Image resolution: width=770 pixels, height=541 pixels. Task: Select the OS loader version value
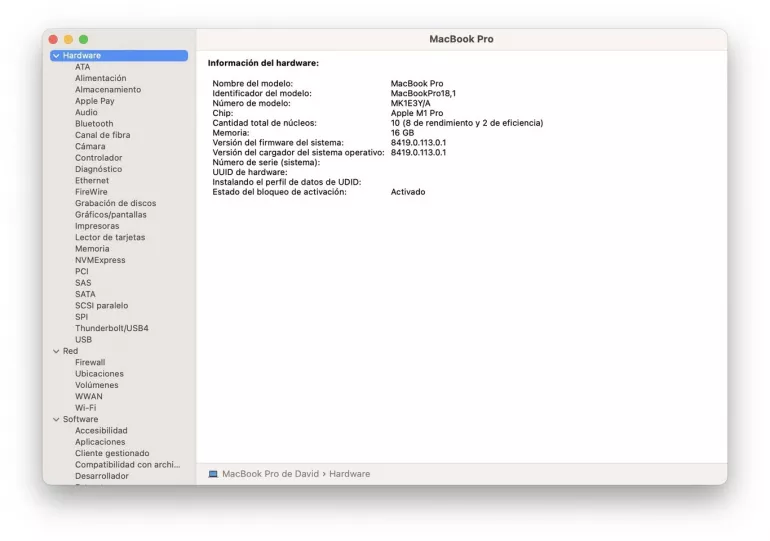coord(418,153)
